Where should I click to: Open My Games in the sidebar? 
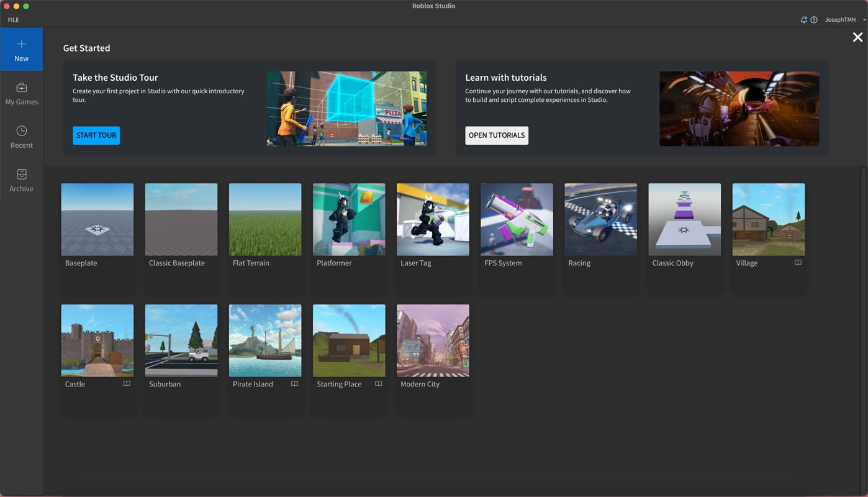[21, 93]
